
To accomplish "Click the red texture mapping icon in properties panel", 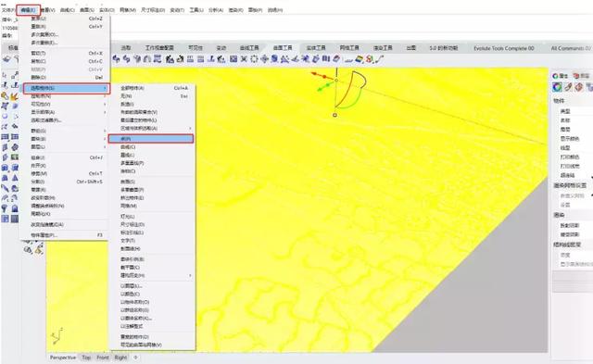I will tap(578, 87).
